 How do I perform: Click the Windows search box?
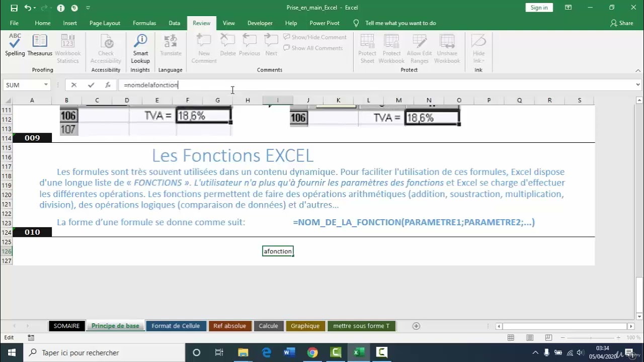pyautogui.click(x=105, y=352)
